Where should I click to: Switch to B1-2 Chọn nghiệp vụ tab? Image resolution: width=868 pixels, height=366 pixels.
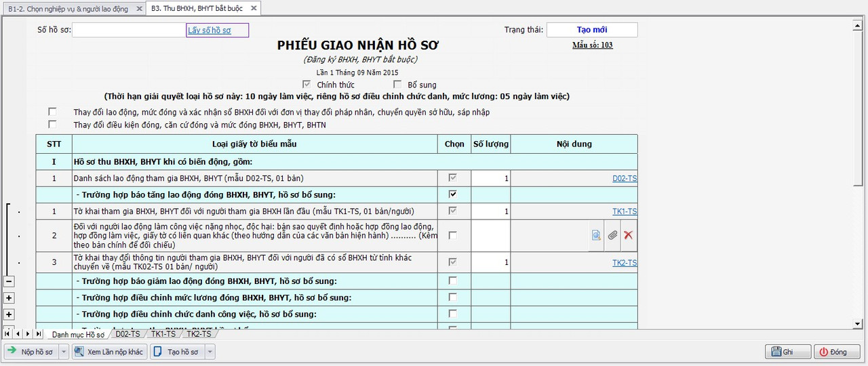click(68, 9)
